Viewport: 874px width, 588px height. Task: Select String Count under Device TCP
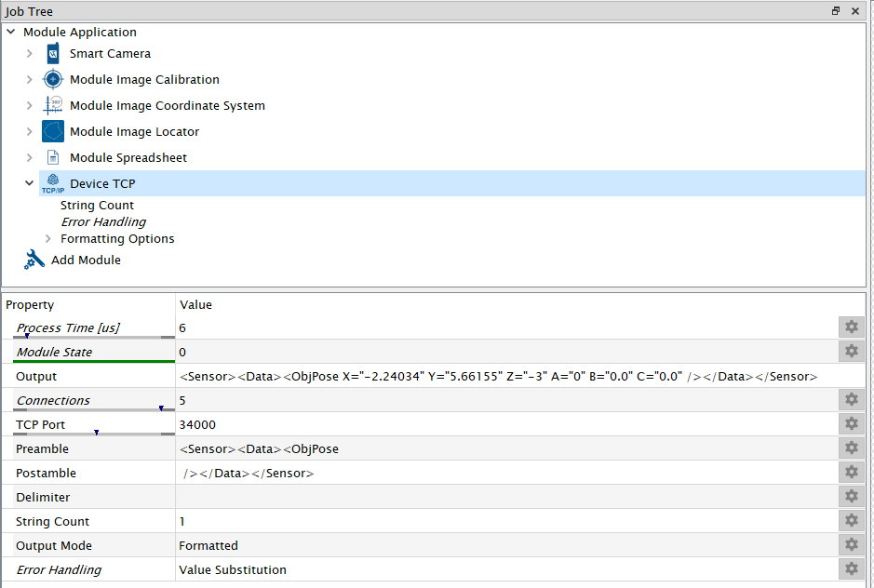pyautogui.click(x=97, y=205)
